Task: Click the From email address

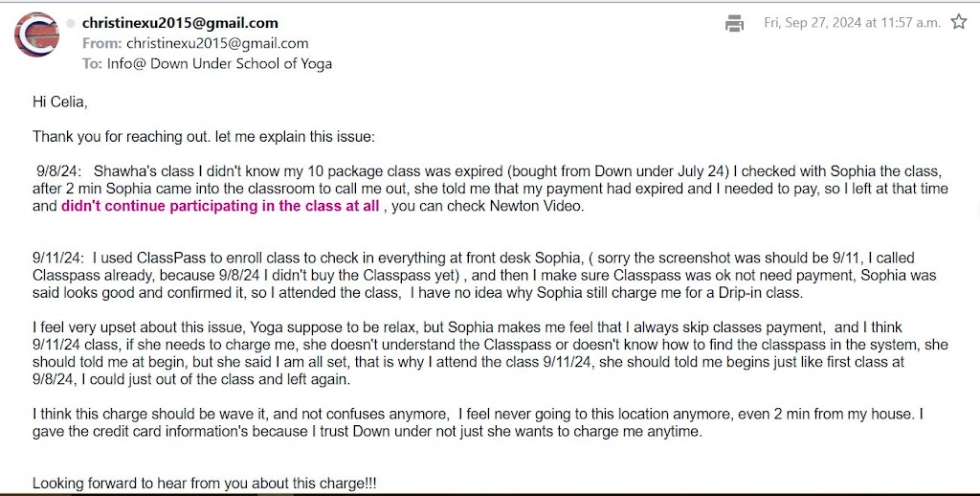Action: click(217, 43)
